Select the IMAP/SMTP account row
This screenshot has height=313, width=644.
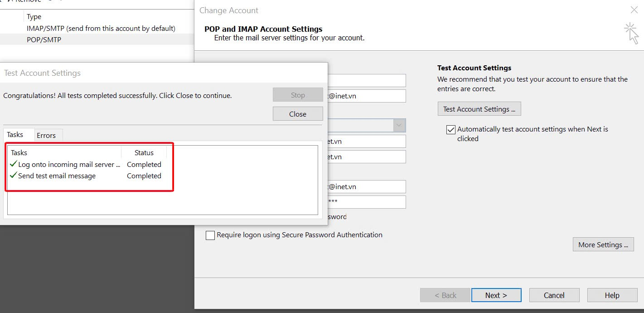pos(97,28)
